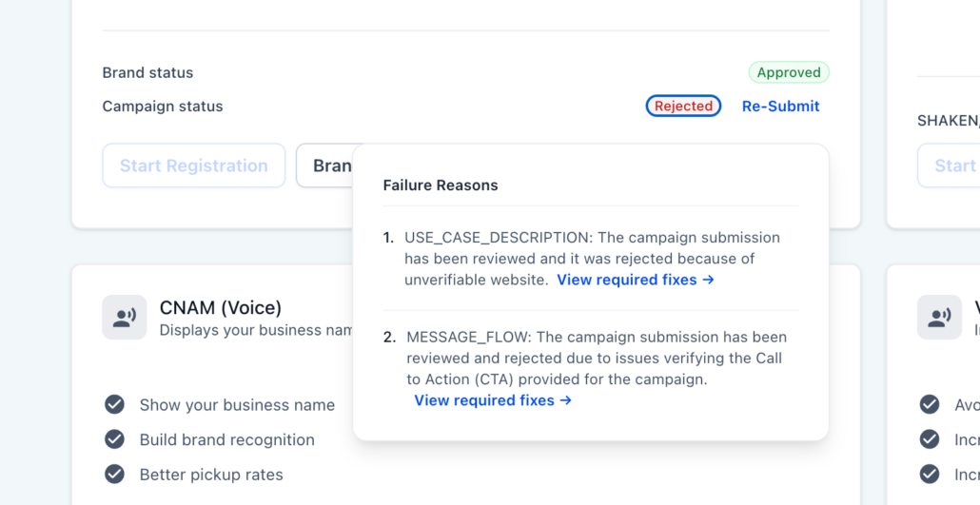Screen dimensions: 980x505
Task: Click the CNAM (Voice) speaker icon
Action: click(125, 318)
